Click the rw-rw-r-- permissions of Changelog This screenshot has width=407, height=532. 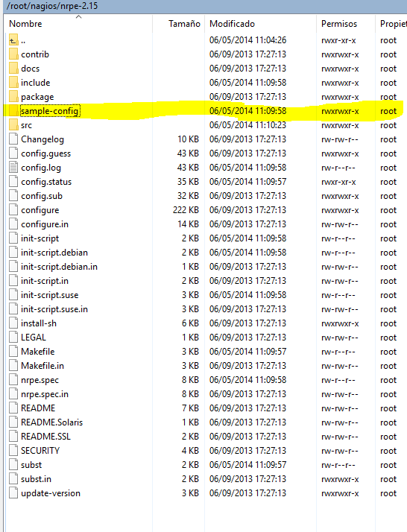[x=339, y=139]
